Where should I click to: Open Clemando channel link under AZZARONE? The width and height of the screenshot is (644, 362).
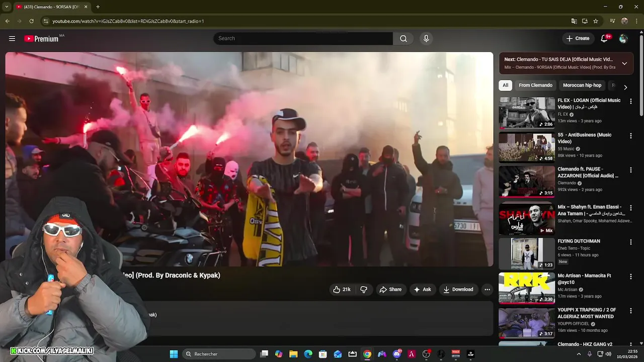click(x=567, y=183)
